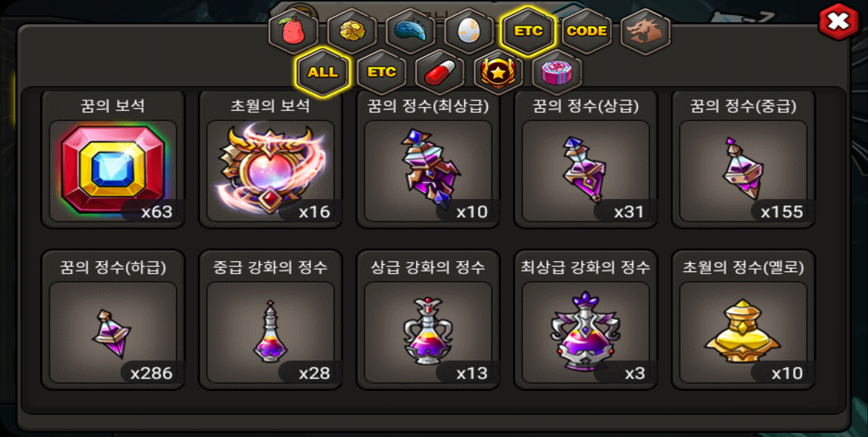This screenshot has width=868, height=437.
Task: Open the blue dragon scale category
Action: (x=410, y=31)
